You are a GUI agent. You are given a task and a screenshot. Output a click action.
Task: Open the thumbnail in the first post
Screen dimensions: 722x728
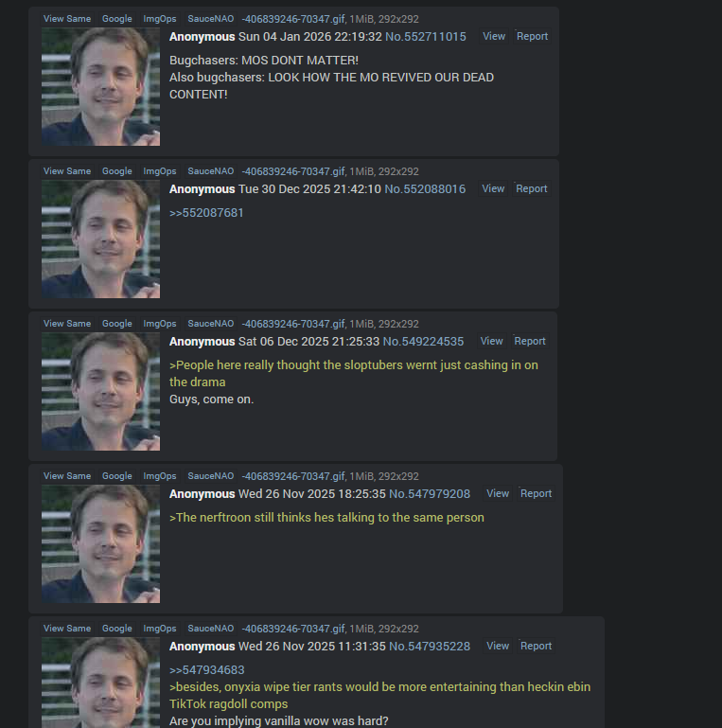point(100,86)
